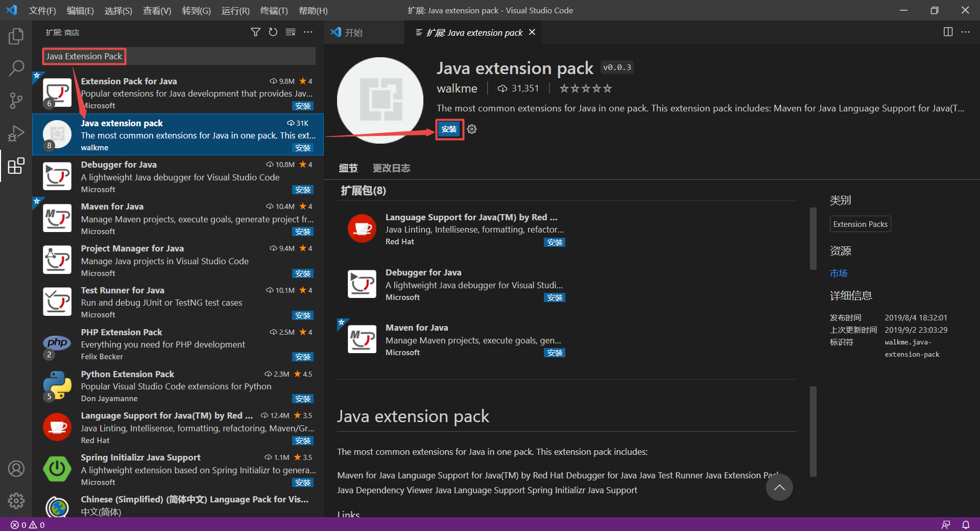Install Debugger for Java in pack list
980x531 pixels.
[555, 297]
